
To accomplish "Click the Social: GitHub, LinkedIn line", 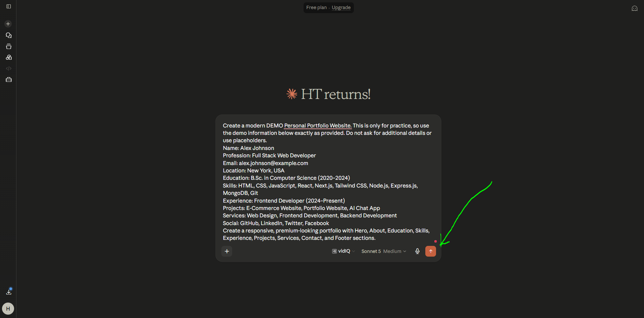I will pyautogui.click(x=276, y=223).
